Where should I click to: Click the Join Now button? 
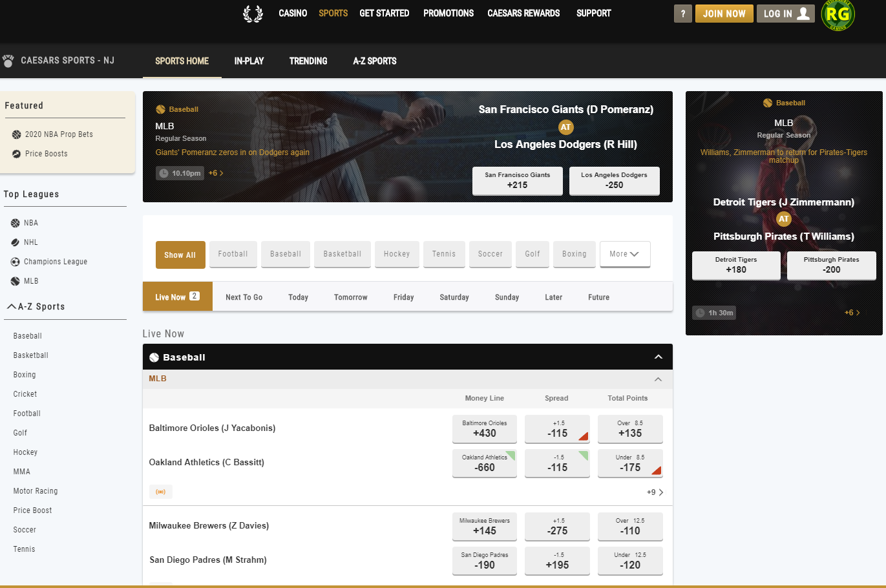pos(724,14)
